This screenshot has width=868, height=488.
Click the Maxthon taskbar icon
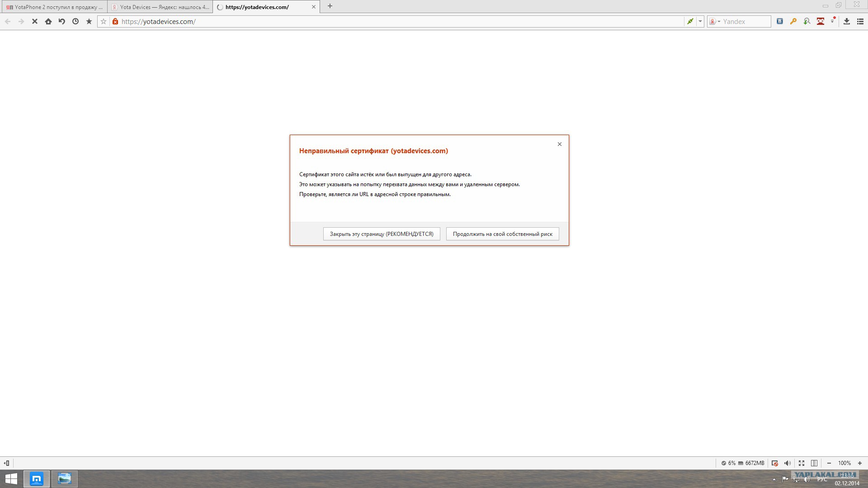point(37,479)
